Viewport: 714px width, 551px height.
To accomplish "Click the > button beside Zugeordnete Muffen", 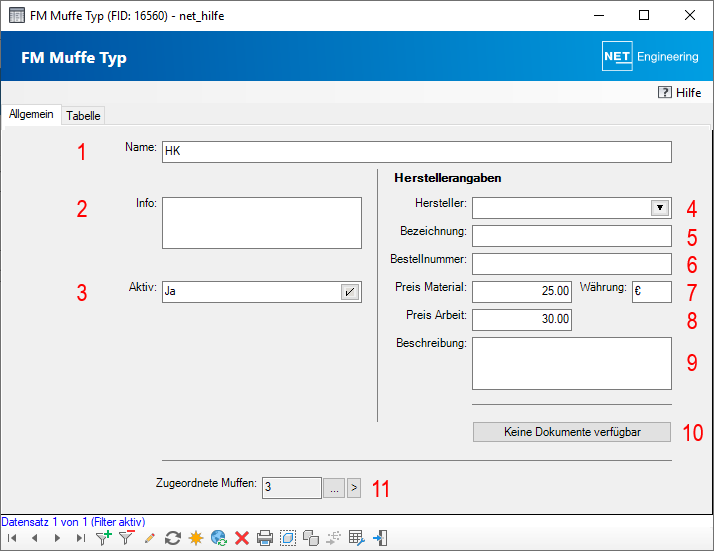I will (x=354, y=488).
